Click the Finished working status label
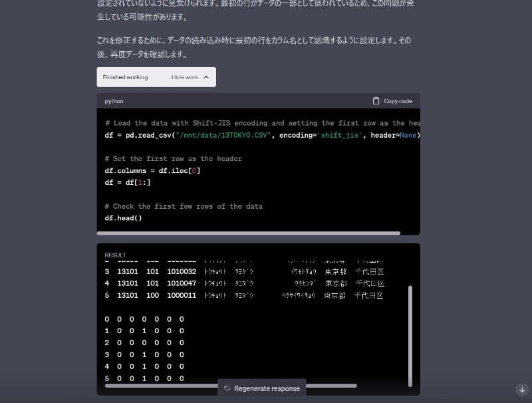This screenshot has width=532, height=403. (125, 77)
